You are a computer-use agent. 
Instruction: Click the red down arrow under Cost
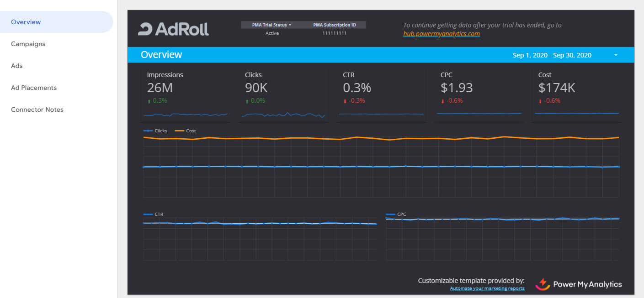pyautogui.click(x=540, y=101)
